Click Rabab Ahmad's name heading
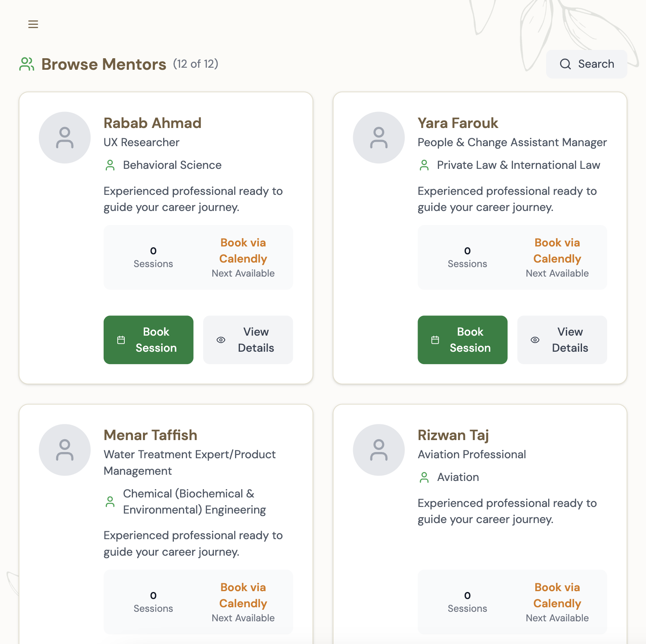The image size is (646, 644). coord(152,123)
